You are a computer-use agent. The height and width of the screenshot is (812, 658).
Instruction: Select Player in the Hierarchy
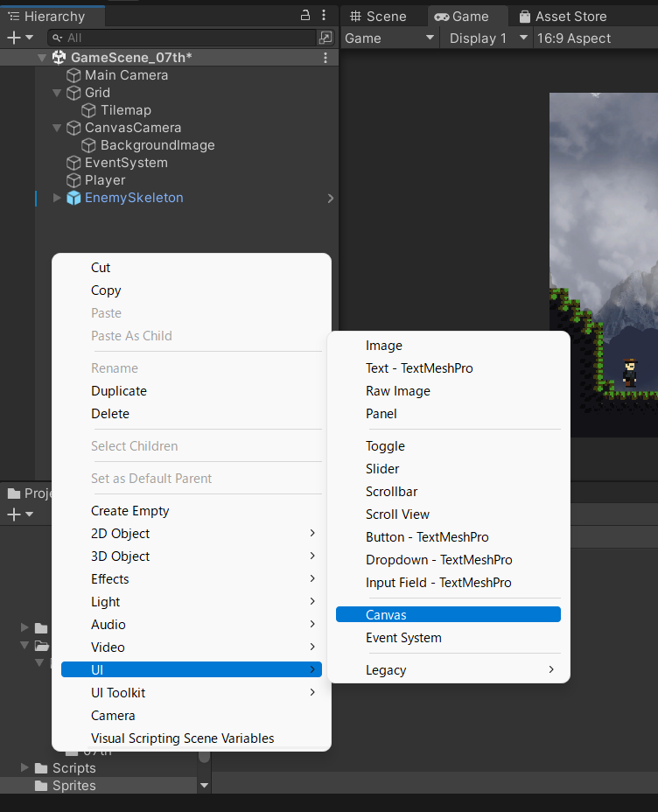105,180
